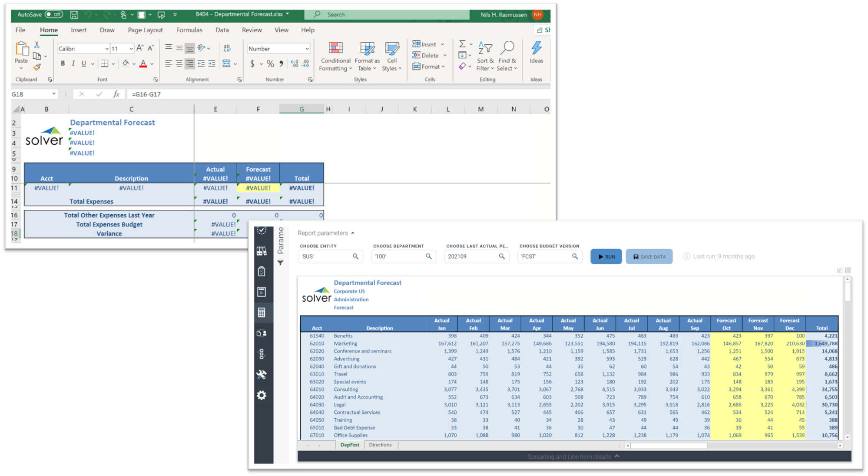Click the wrench tools icon in sidebar
This screenshot has height=476, width=868.
[262, 374]
